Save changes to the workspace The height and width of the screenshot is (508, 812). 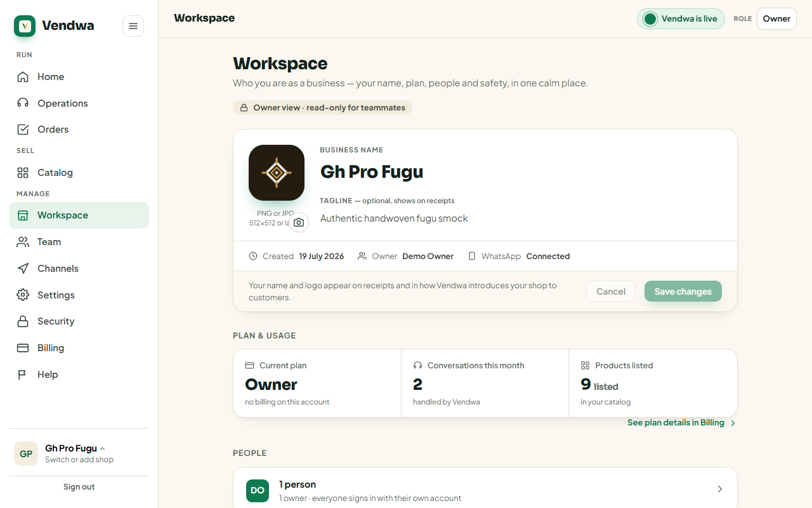[683, 291]
